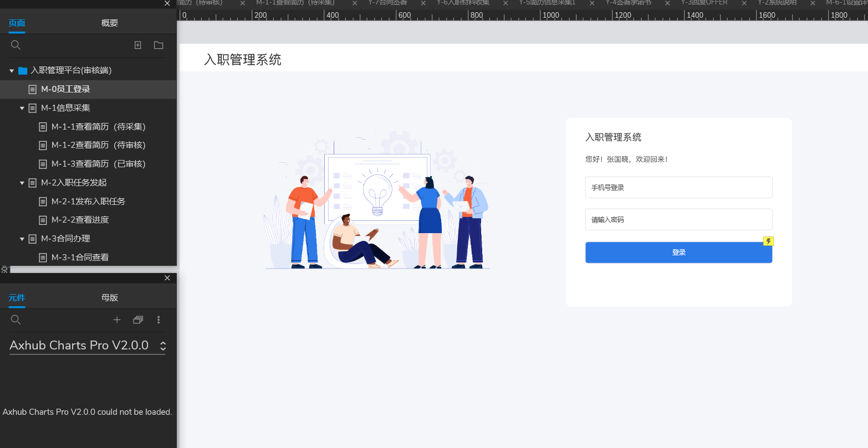This screenshot has width=868, height=448.
Task: Click the 入职管理系统 header title on canvas
Action: (x=243, y=60)
